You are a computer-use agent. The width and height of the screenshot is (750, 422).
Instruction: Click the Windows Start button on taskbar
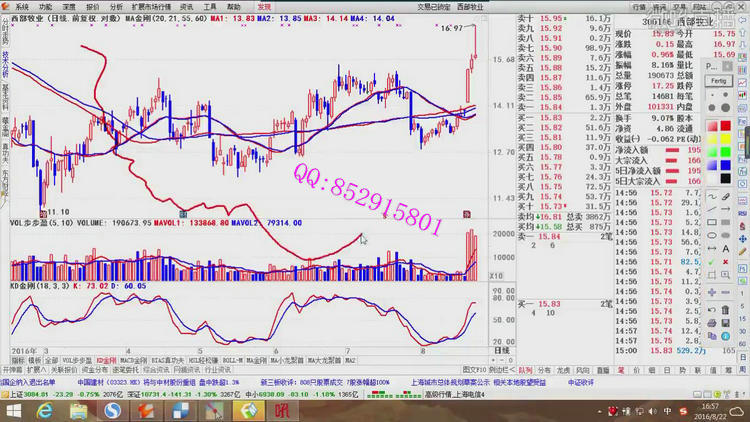tap(16, 410)
